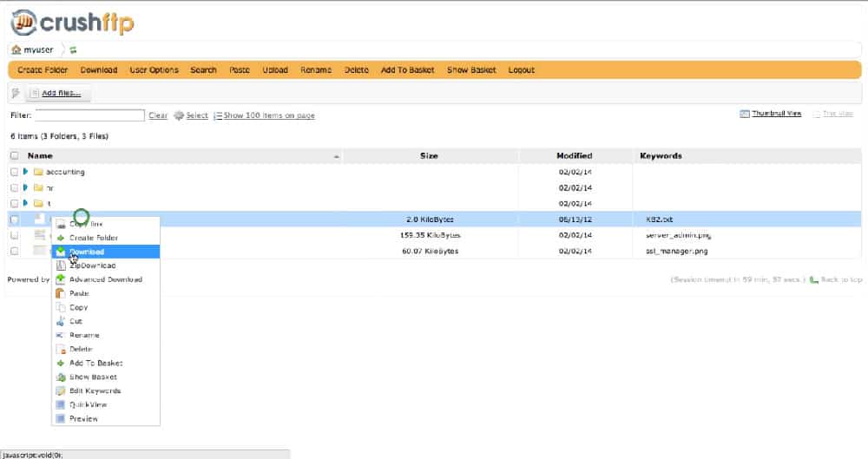868x459 pixels.
Task: Click the ssl_manager.png keyword text
Action: tap(676, 252)
